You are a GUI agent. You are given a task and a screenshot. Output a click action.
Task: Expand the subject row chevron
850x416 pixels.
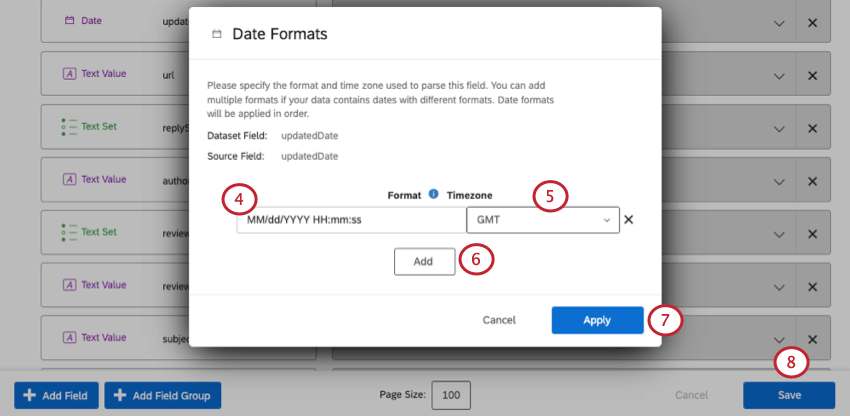(x=780, y=339)
